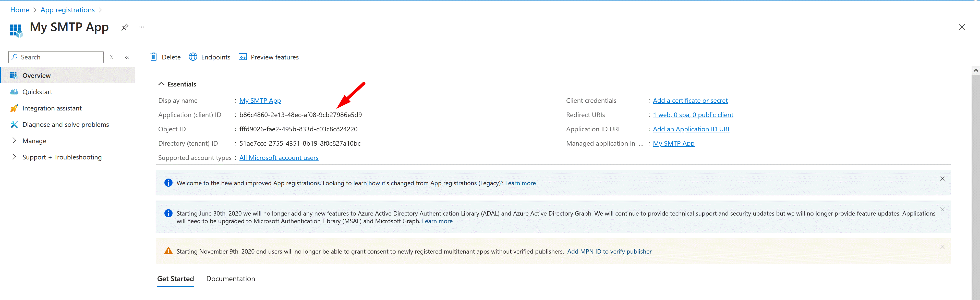Click the Preview features icon

[242, 57]
